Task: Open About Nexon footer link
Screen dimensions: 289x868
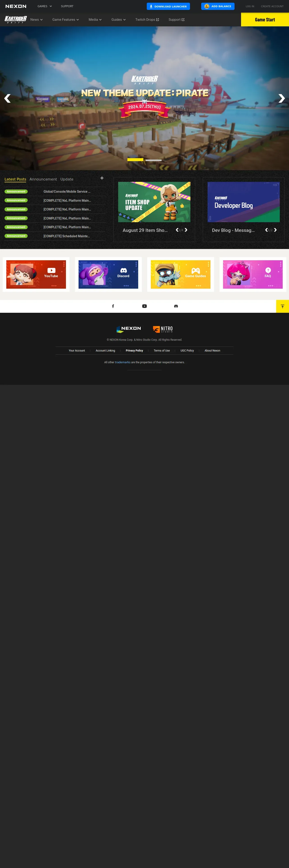Action: 212,350
